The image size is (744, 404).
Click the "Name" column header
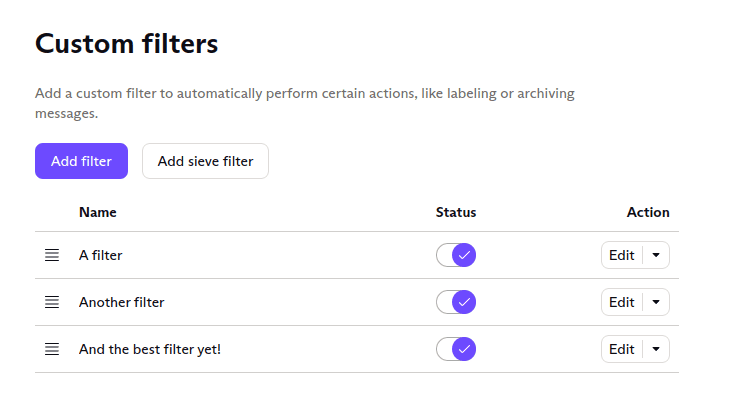97,212
